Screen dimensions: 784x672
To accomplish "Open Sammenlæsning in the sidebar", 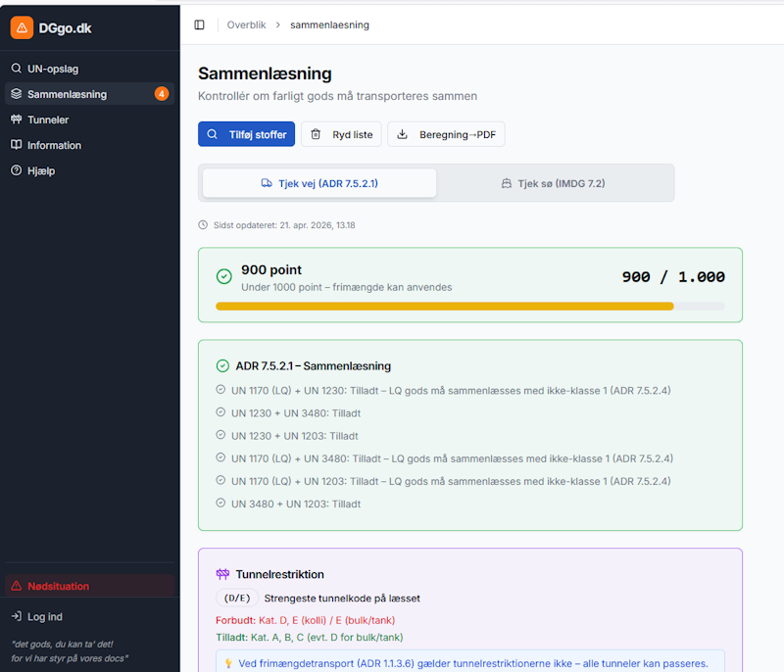I will pyautogui.click(x=67, y=94).
